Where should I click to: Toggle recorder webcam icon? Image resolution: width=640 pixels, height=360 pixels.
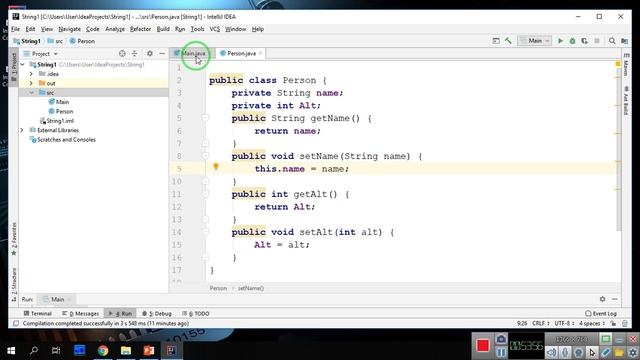tap(578, 352)
